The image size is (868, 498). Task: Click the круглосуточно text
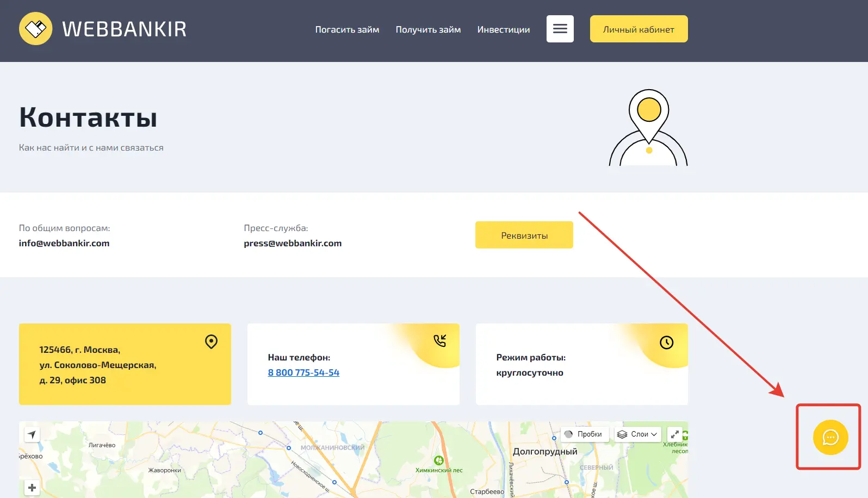click(x=530, y=373)
